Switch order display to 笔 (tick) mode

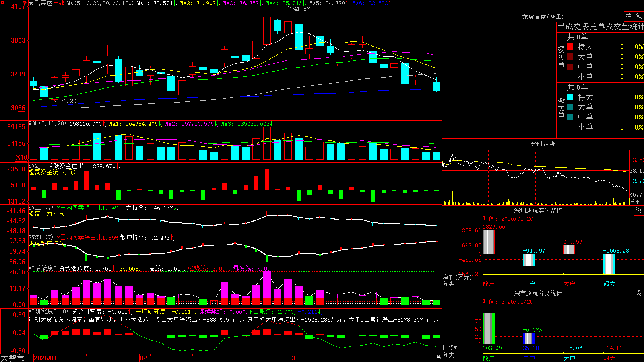[639, 16]
